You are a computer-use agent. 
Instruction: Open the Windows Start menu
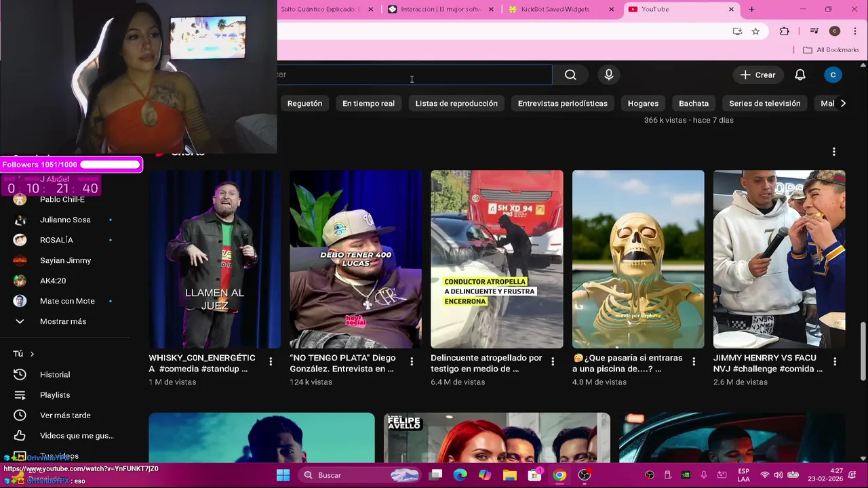283,475
